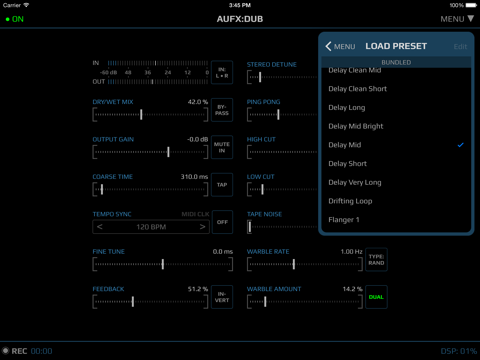Increase BPM with right arrow

point(202,227)
